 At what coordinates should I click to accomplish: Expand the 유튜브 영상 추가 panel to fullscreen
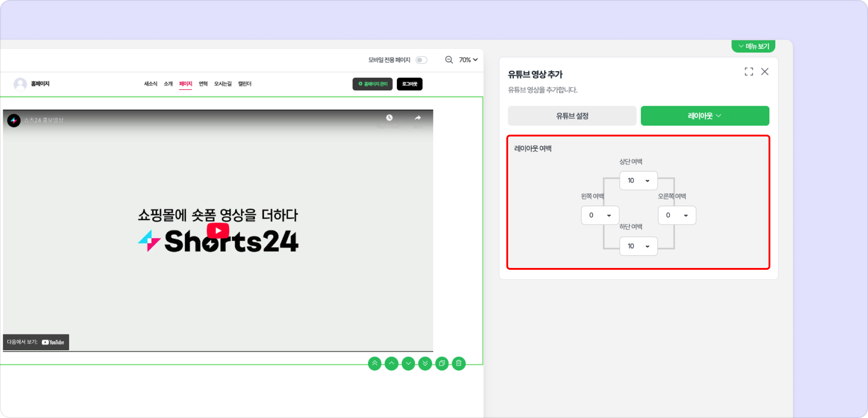[x=749, y=71]
